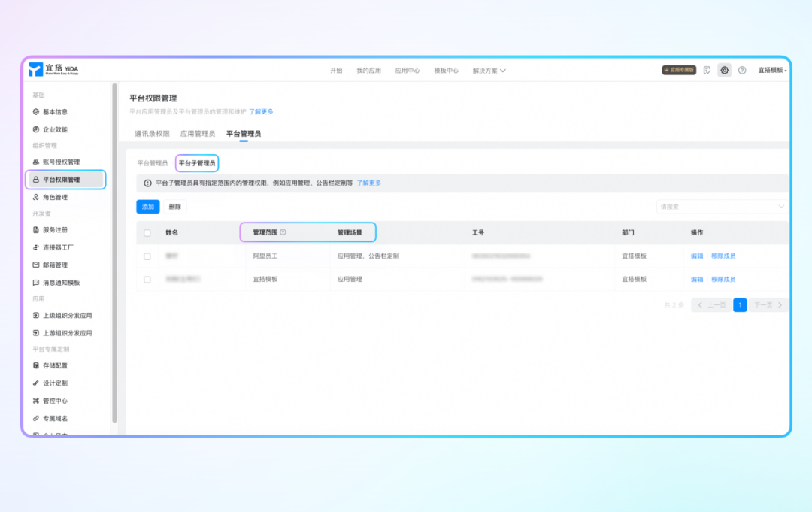
Task: Toggle the select-all checkbox in table header
Action: [147, 233]
